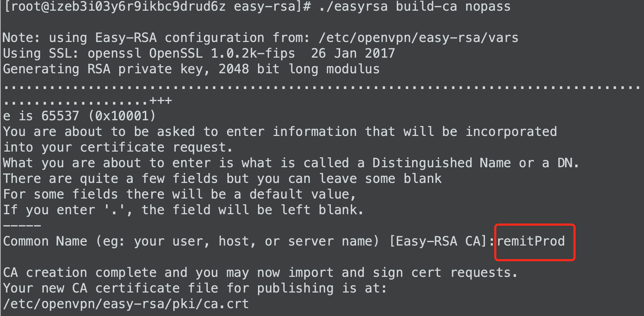Click the OpenSSL 1.0.2k-fips version text
Image resolution: width=644 pixels, height=316 pixels.
click(222, 53)
